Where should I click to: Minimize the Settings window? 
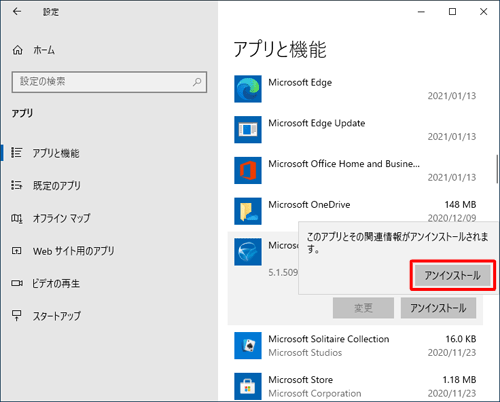(421, 12)
